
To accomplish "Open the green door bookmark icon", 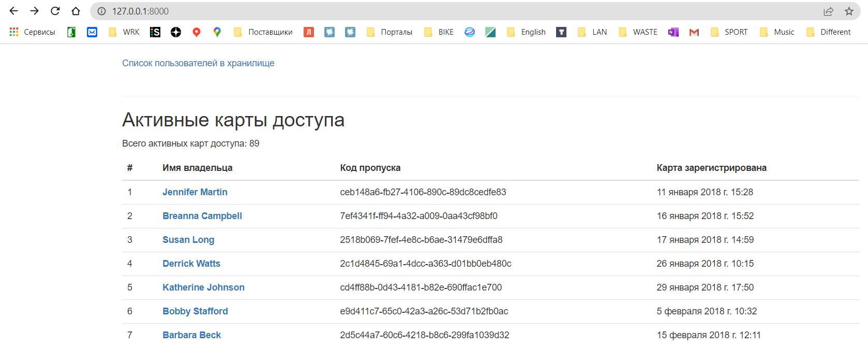I will point(71,32).
